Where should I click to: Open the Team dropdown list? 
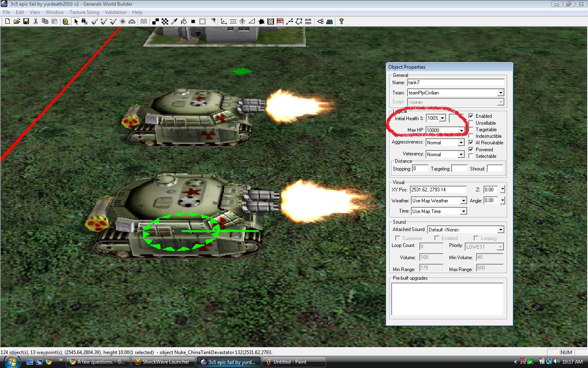tap(500, 93)
